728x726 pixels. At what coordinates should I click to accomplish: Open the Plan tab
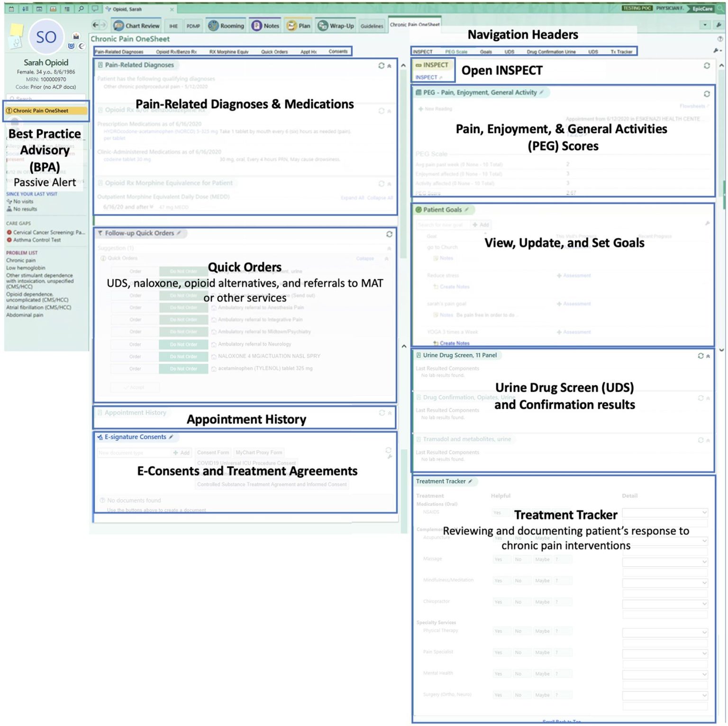(299, 26)
